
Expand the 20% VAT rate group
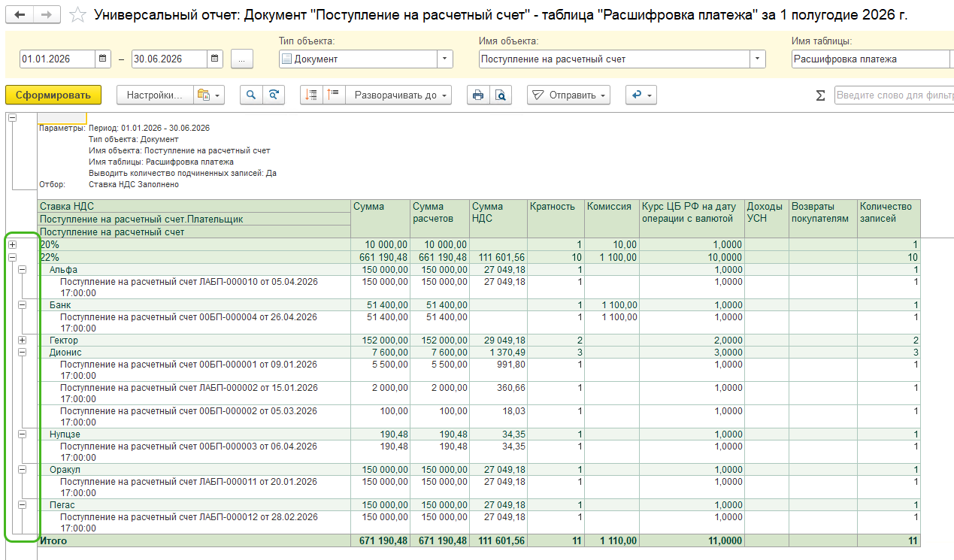tap(12, 245)
